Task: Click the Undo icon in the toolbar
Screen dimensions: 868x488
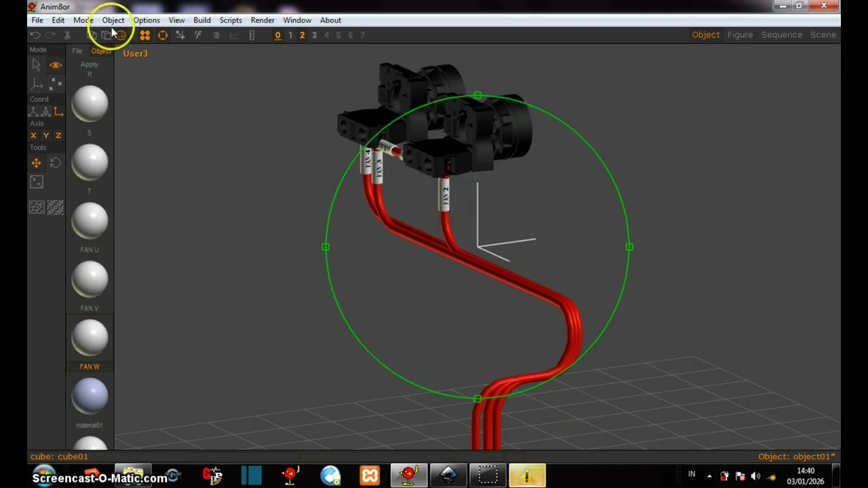Action: [x=36, y=35]
